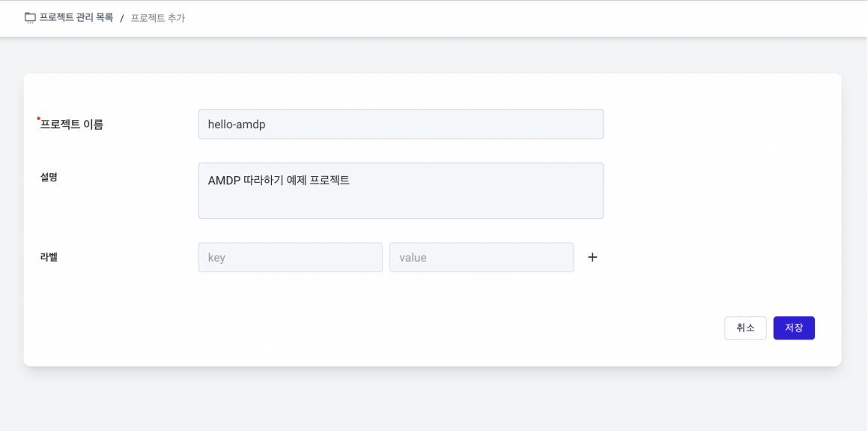Click the AMDP 따라하기 예제 프로젝트 description text
Viewport: 868px width, 431px height.
(279, 181)
